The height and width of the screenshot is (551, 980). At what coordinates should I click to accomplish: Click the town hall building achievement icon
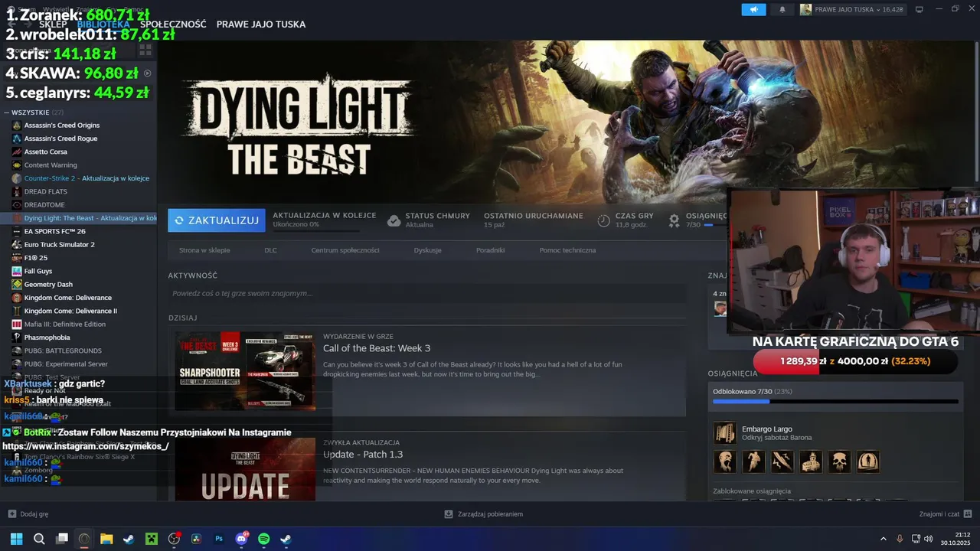(811, 461)
